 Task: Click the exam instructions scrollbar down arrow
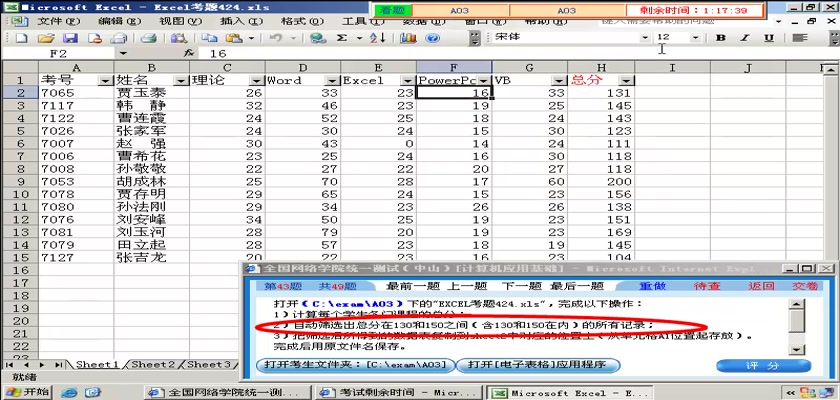(x=798, y=349)
